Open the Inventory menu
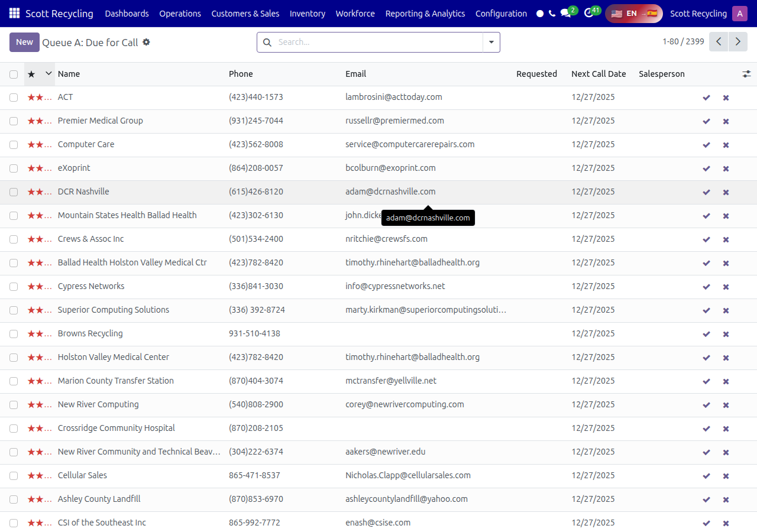Image resolution: width=757 pixels, height=532 pixels. pyautogui.click(x=308, y=14)
